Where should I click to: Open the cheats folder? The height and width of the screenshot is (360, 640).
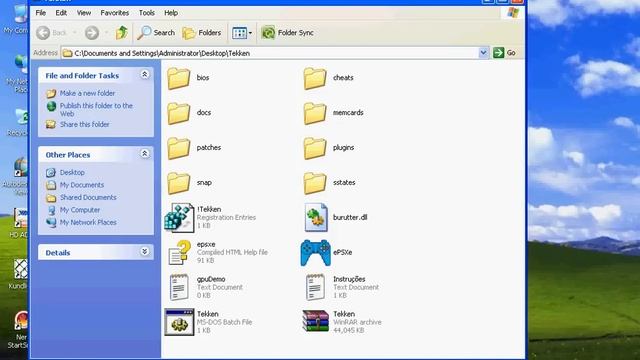coord(329,78)
